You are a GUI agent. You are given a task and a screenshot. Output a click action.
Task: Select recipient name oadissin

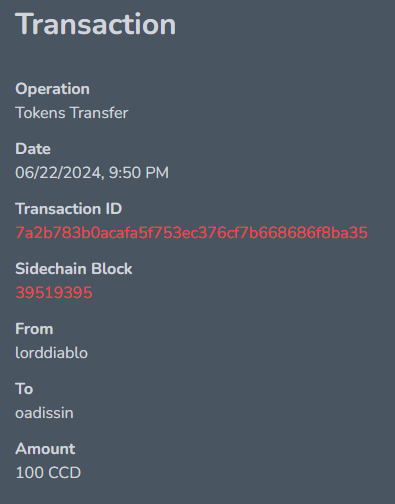tap(44, 413)
